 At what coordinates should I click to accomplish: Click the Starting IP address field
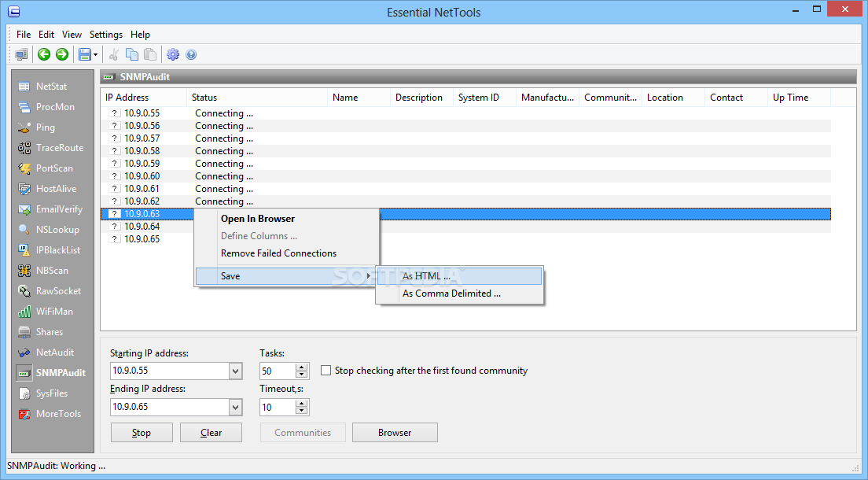[x=169, y=371]
